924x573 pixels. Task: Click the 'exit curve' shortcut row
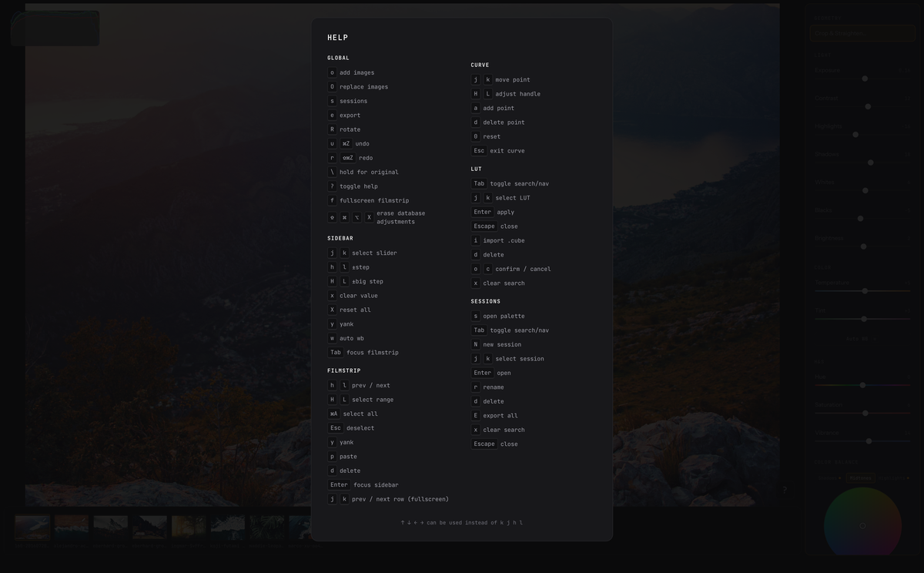point(498,151)
